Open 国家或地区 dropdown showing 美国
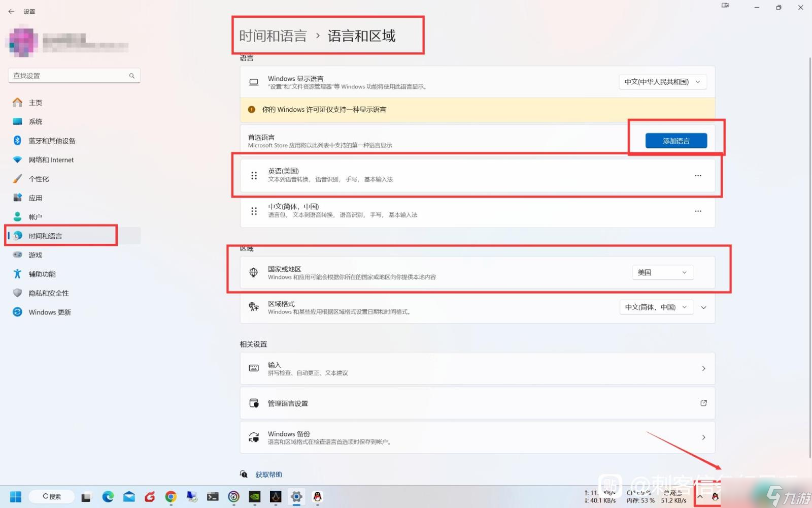This screenshot has height=508, width=812. (x=662, y=273)
